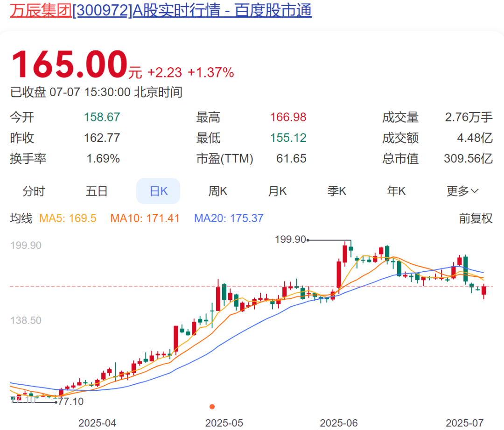Click the +1.37% change percentage
The width and height of the screenshot is (504, 430).
pyautogui.click(x=211, y=73)
